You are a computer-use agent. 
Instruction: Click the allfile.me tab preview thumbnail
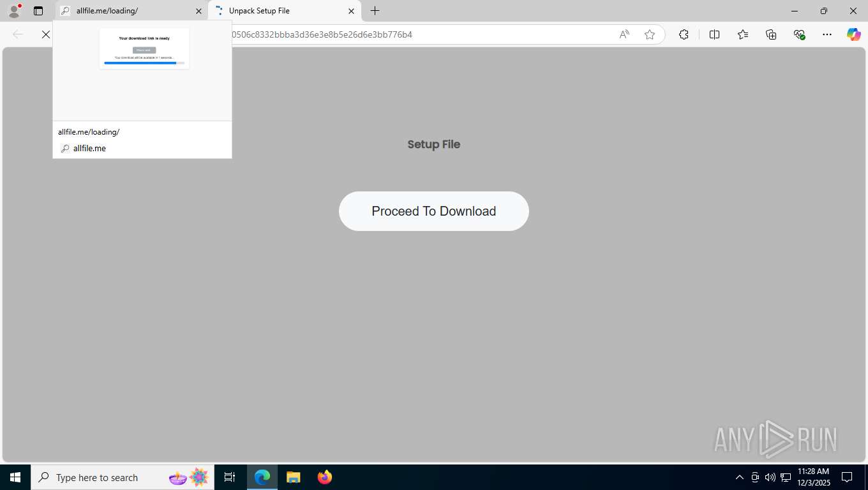tap(142, 71)
